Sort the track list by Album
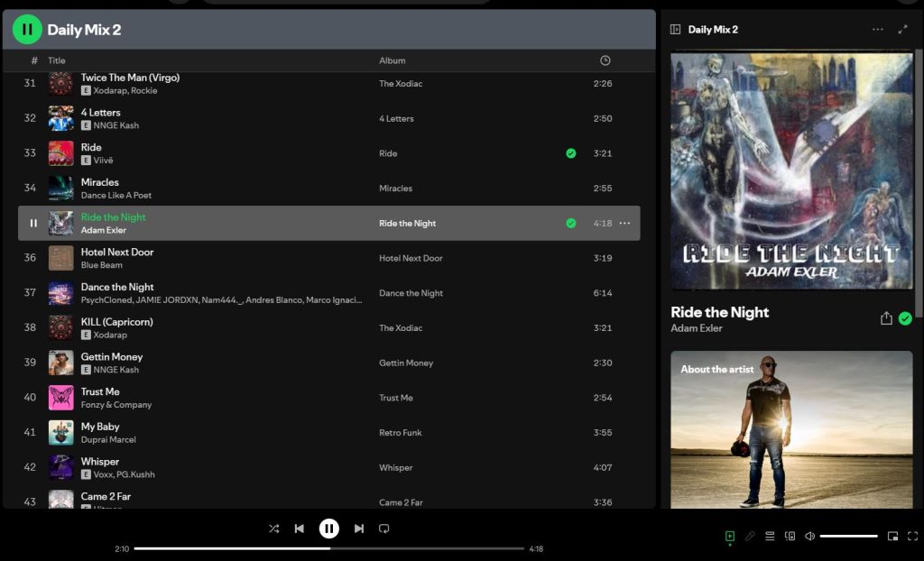This screenshot has width=924, height=561. pos(393,60)
